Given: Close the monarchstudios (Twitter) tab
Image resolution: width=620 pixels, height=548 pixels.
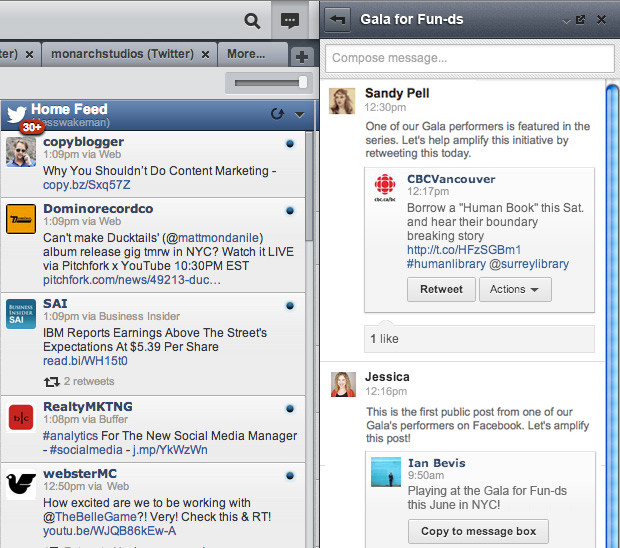Looking at the screenshot, I should (205, 55).
